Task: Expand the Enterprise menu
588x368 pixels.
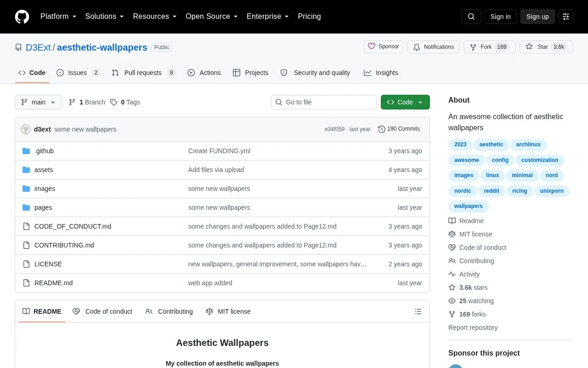Action: (x=268, y=17)
